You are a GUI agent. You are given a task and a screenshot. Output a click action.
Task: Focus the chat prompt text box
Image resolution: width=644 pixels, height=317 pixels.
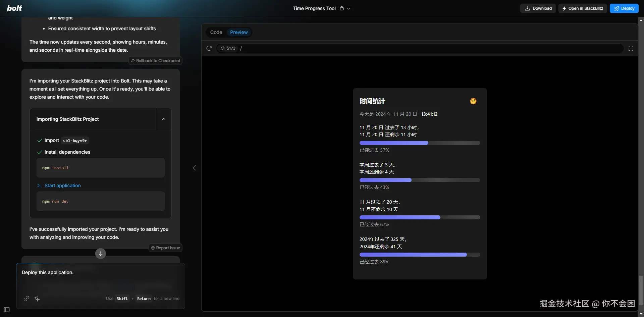click(x=101, y=278)
